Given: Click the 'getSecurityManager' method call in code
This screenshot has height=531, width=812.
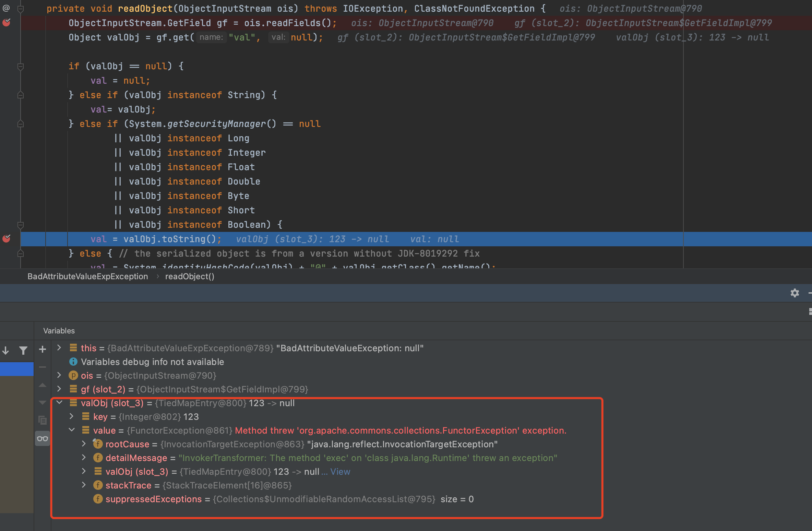Looking at the screenshot, I should (216, 124).
